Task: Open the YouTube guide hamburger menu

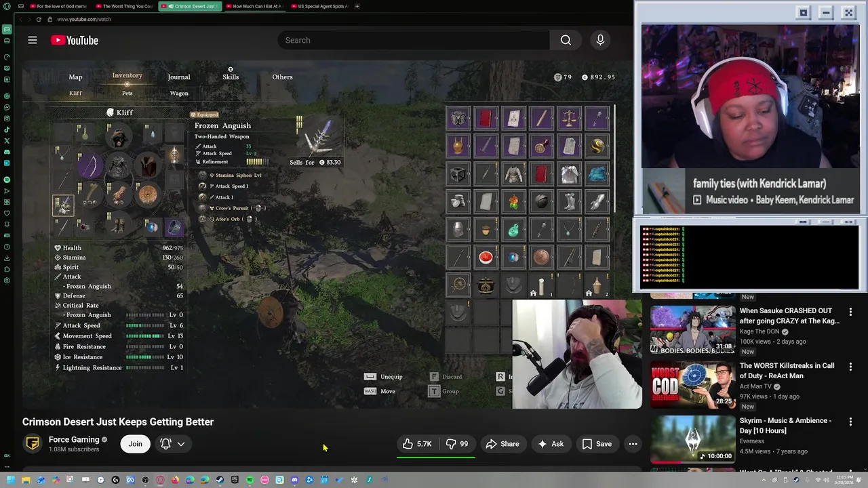Action: 33,40
